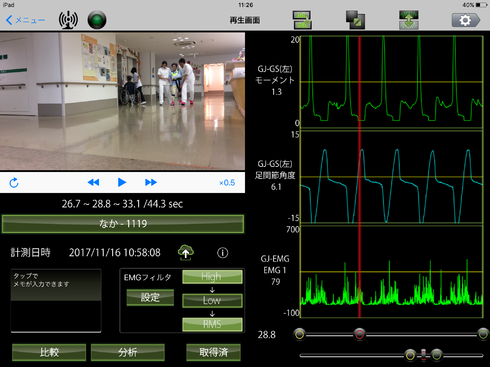The image size is (490, 367).
Task: Tap the hallway video preview
Action: coord(122,101)
